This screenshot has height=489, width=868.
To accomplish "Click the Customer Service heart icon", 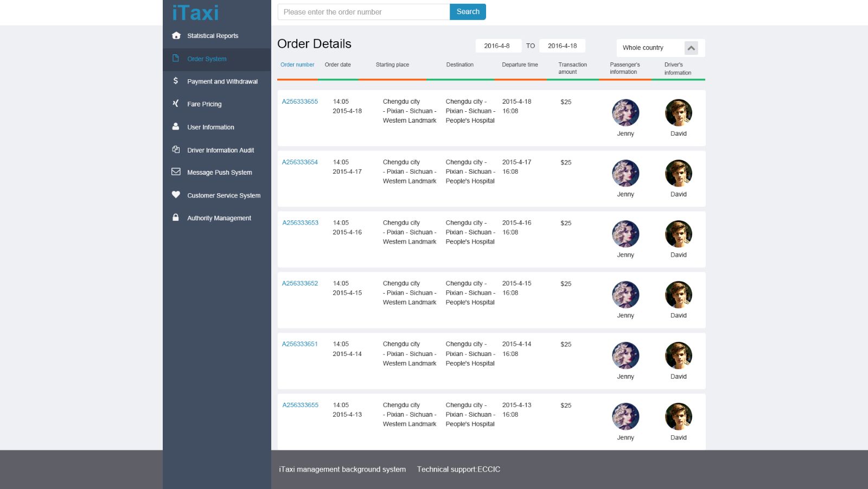I will [x=176, y=195].
